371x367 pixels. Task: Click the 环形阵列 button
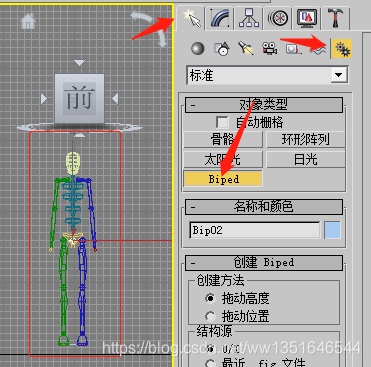click(306, 139)
